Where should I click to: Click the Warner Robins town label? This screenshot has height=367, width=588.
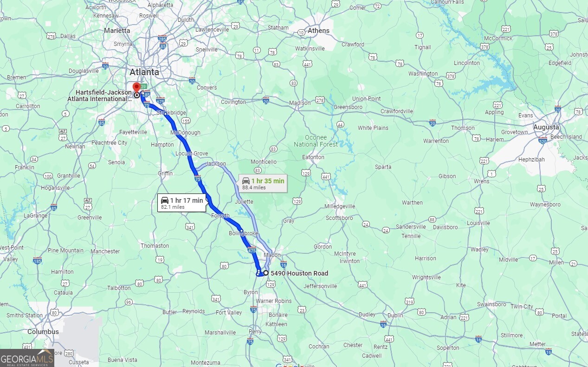[274, 301]
